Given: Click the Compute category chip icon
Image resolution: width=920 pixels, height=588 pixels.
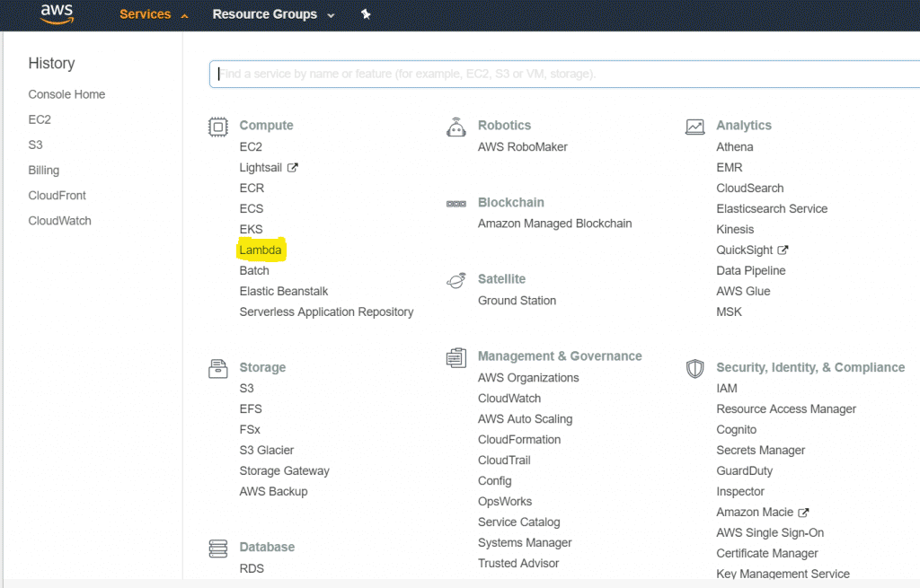Looking at the screenshot, I should click(x=217, y=127).
